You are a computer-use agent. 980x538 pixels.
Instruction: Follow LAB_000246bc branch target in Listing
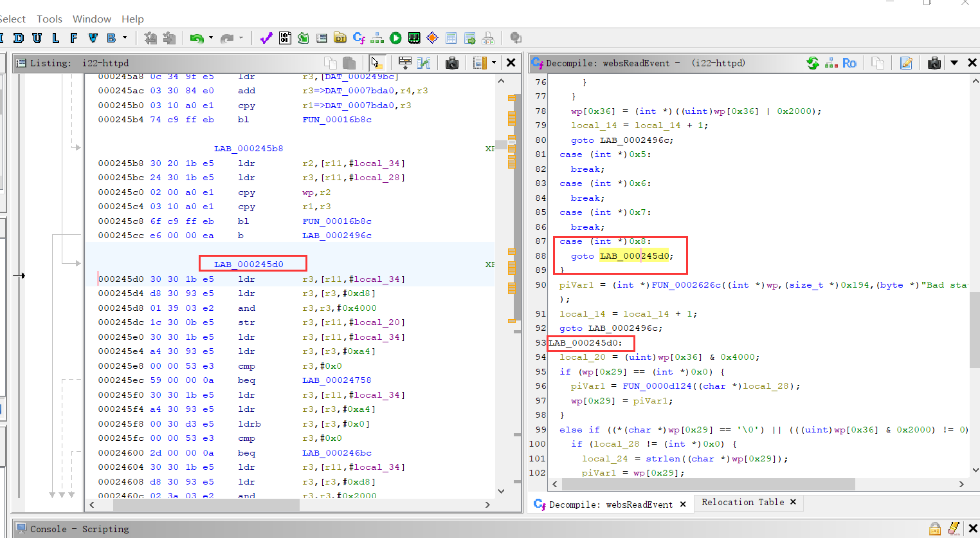[x=337, y=453]
